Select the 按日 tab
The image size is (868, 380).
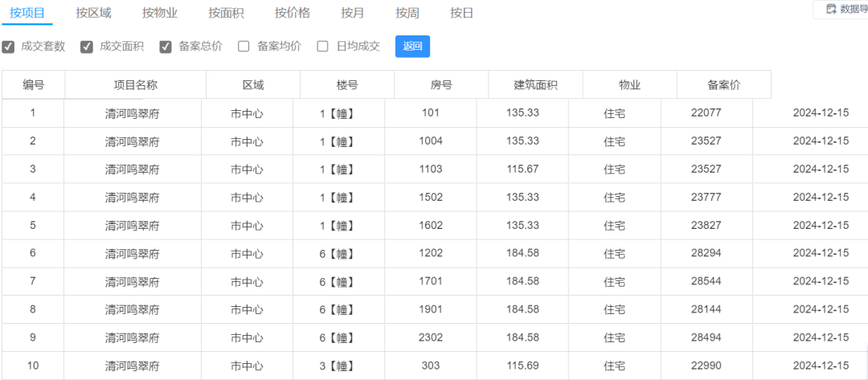point(461,14)
